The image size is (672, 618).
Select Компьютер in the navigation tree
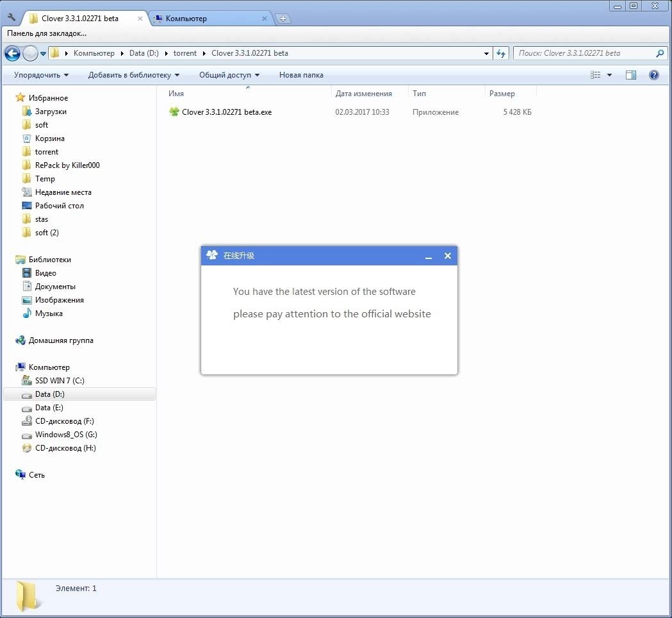49,367
